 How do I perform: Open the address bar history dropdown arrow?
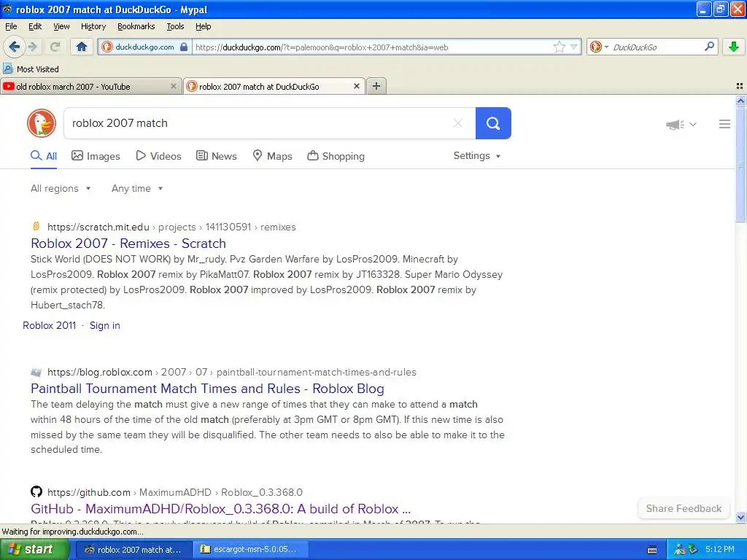tap(573, 47)
